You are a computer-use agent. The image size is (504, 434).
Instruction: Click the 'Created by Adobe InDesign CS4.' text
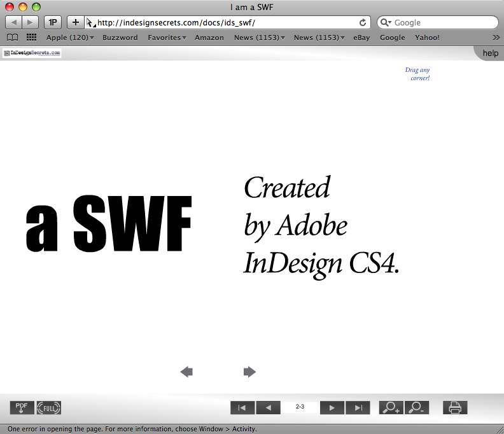click(x=321, y=227)
